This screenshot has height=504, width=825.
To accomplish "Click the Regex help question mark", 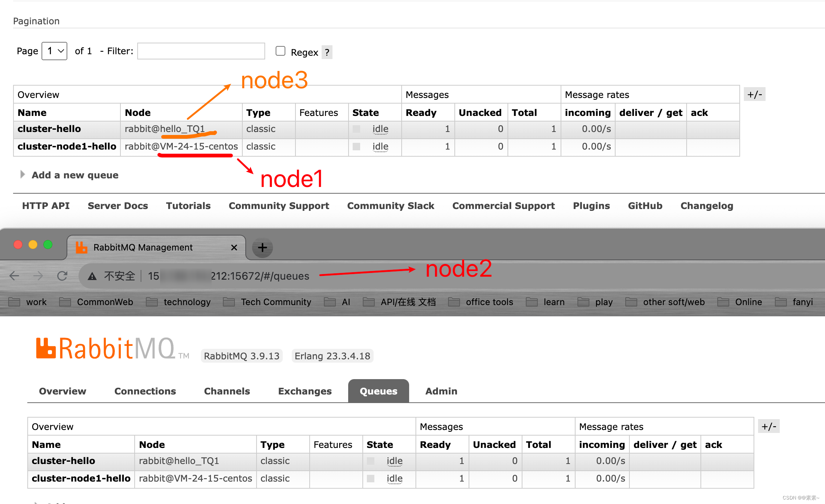I will coord(327,52).
